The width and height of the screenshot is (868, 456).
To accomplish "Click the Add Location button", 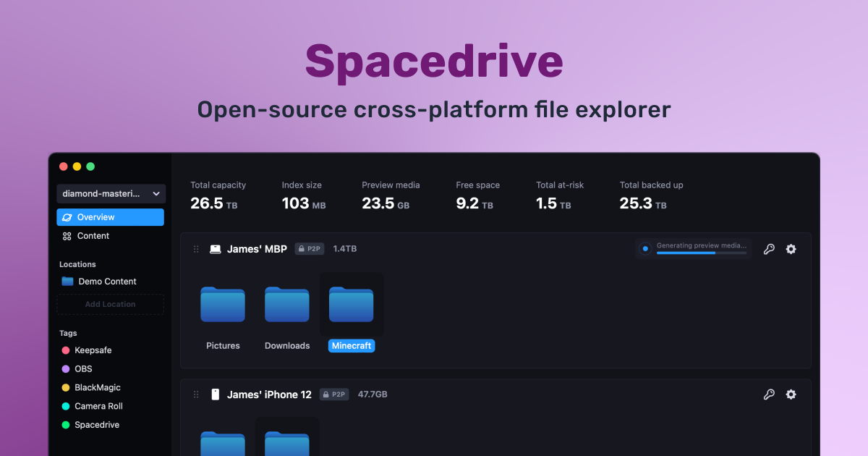I will [110, 304].
